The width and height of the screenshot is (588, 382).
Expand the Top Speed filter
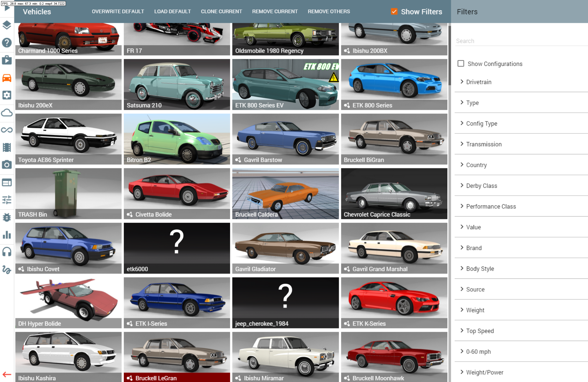pos(521,331)
